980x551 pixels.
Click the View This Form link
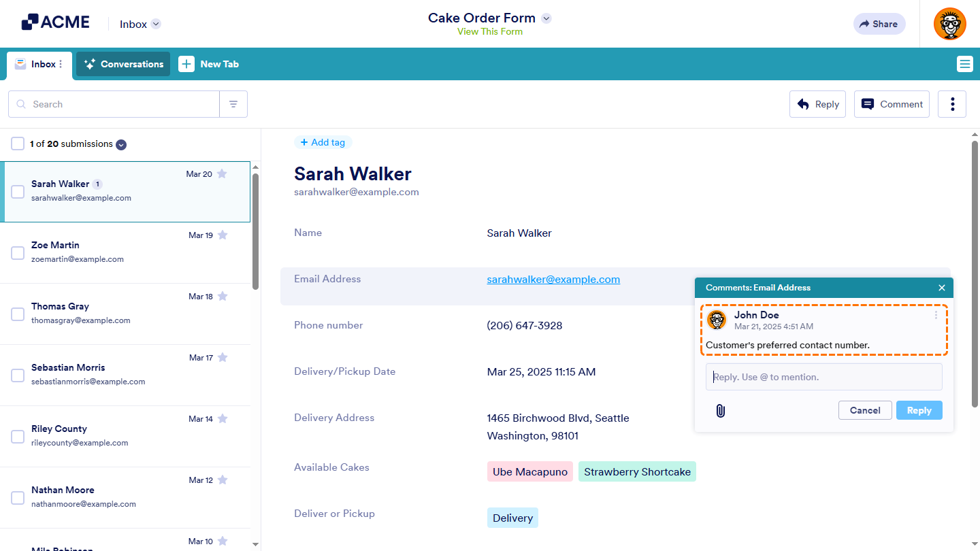(x=489, y=31)
